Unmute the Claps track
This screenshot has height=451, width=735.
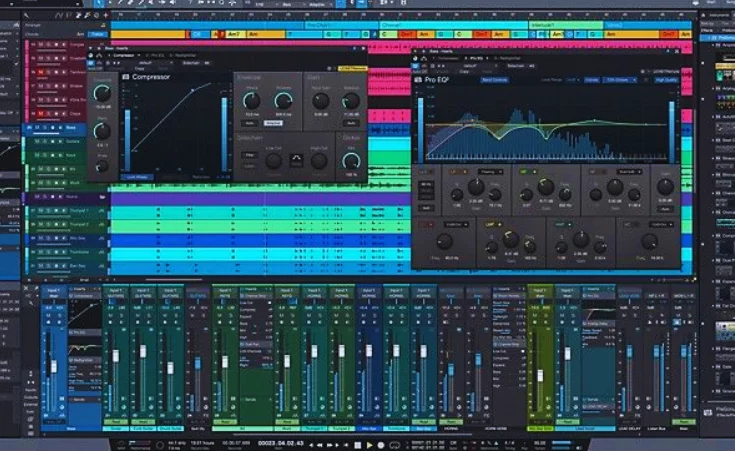pyautogui.click(x=41, y=114)
